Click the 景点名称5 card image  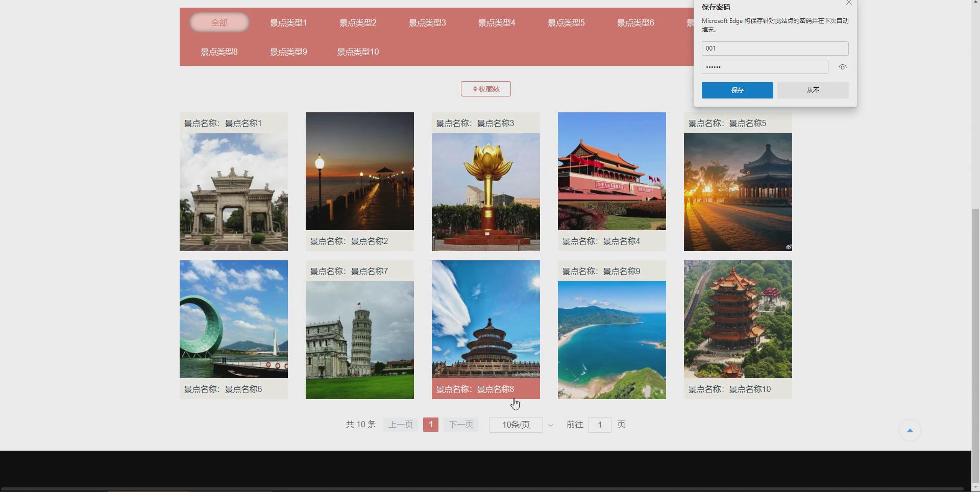[x=737, y=192]
